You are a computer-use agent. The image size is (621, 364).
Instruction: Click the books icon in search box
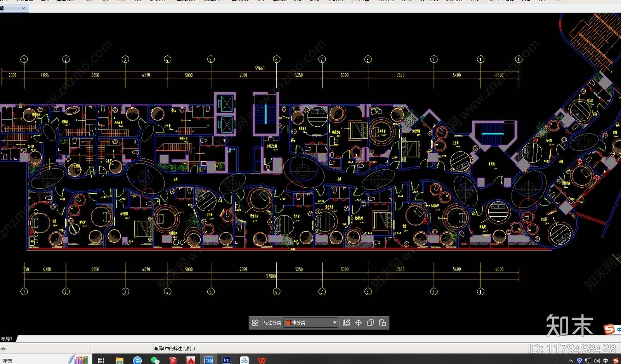pyautogui.click(x=81, y=360)
